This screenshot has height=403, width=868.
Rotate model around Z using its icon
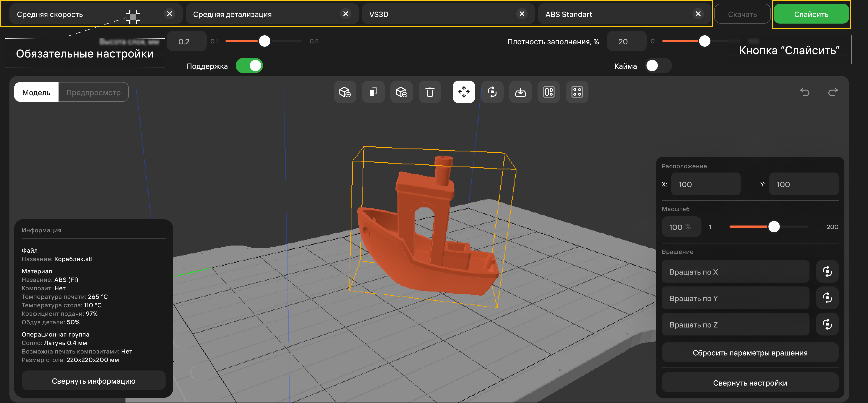(x=827, y=324)
